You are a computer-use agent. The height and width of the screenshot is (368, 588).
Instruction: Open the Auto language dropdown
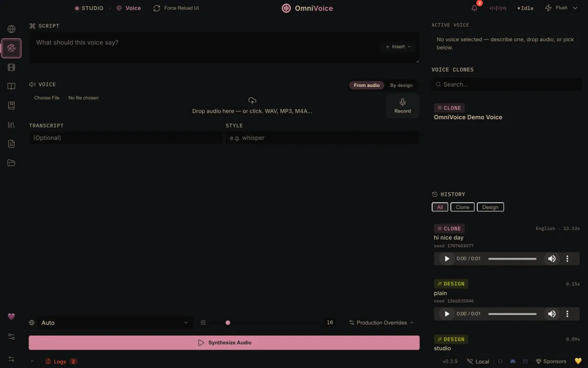(115, 322)
